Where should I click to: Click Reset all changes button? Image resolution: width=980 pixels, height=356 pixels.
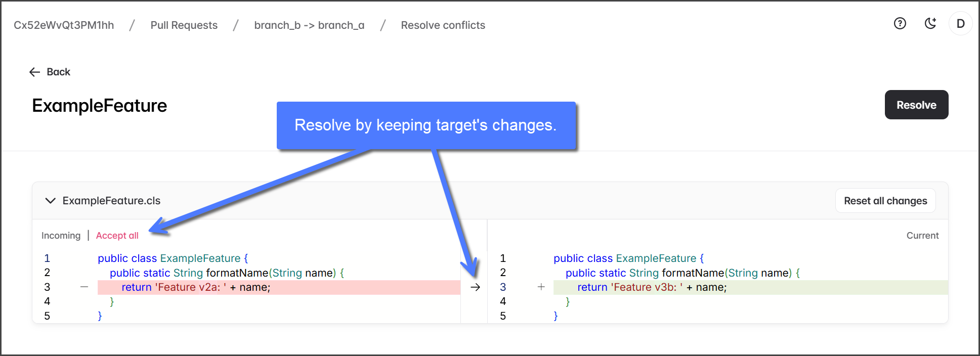click(x=885, y=201)
